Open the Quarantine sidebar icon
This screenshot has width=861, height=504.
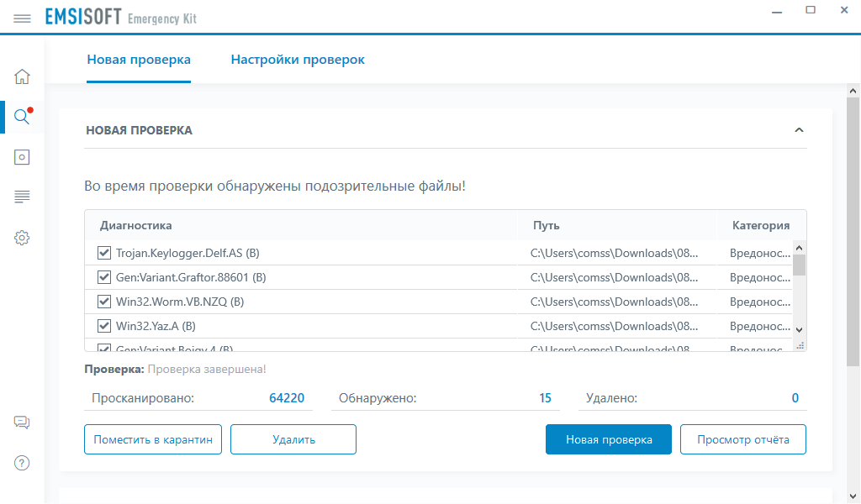pyautogui.click(x=22, y=157)
